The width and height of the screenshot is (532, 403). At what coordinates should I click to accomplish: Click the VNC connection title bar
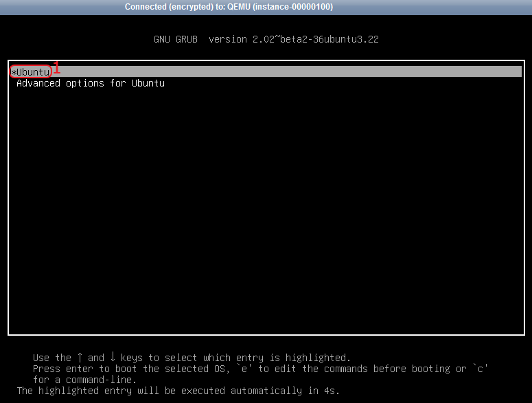[x=266, y=7]
